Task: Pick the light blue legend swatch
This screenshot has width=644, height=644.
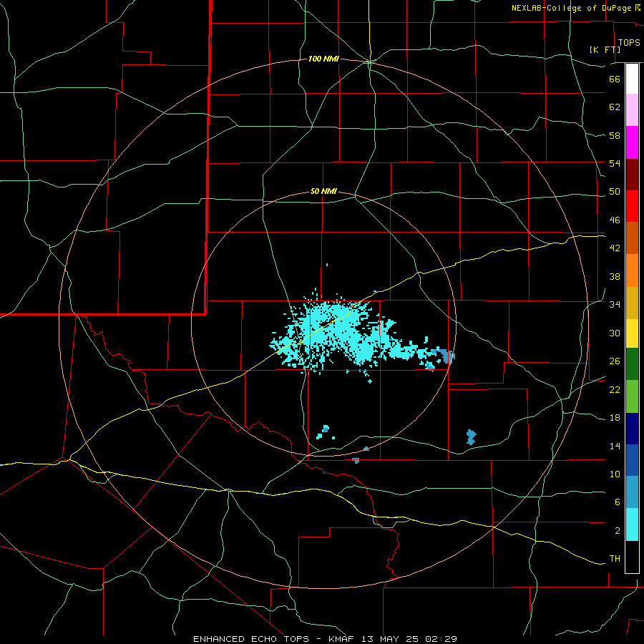Action: 632,492
